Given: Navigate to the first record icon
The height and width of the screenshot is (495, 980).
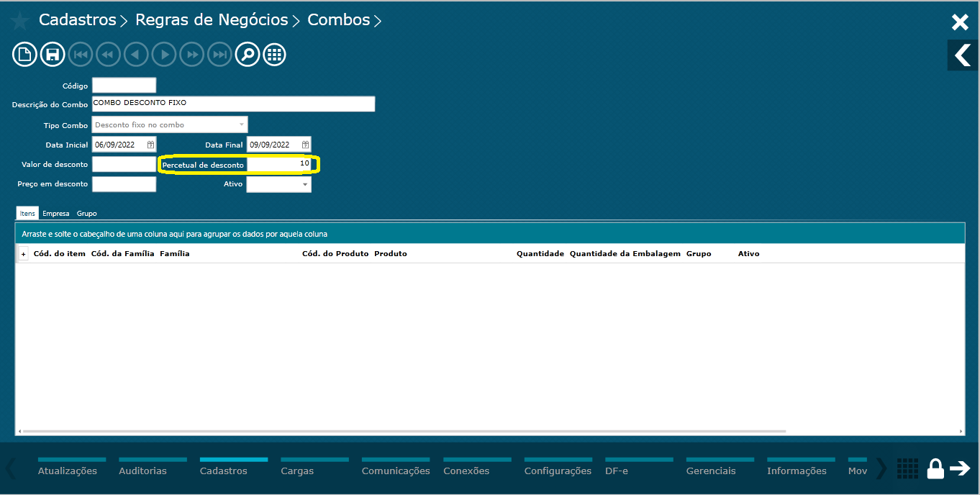Looking at the screenshot, I should click(80, 54).
